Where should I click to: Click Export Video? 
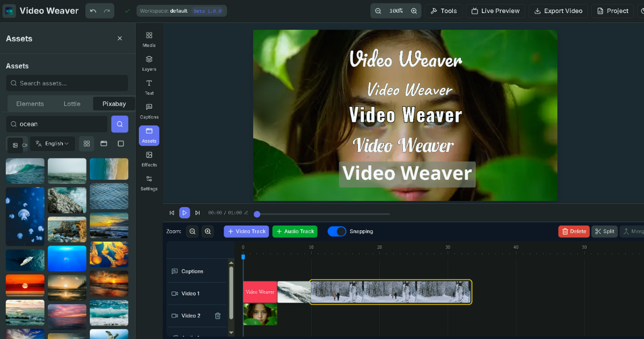558,10
